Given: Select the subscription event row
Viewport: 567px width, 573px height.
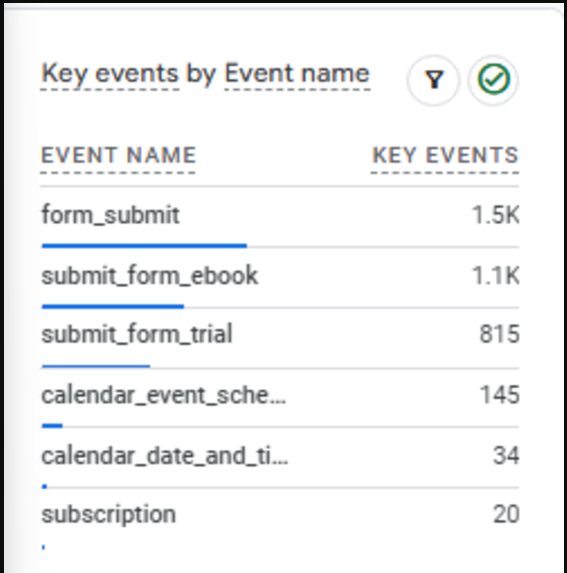Looking at the screenshot, I should pyautogui.click(x=280, y=520).
